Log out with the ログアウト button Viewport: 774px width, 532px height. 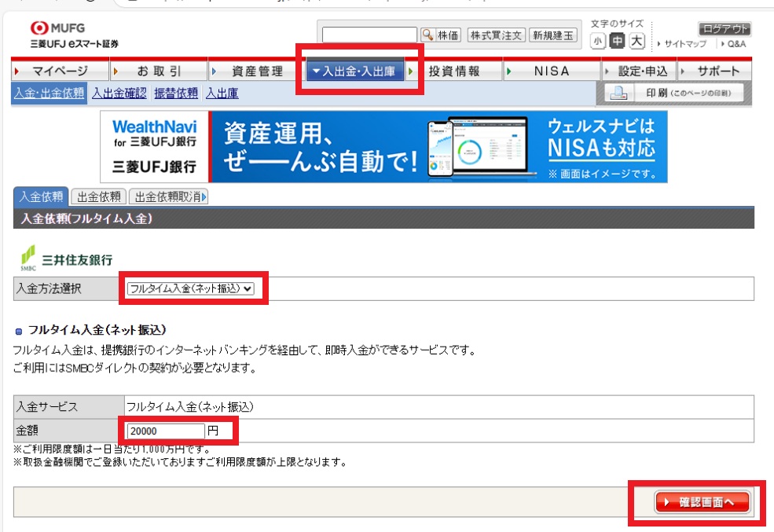point(724,28)
